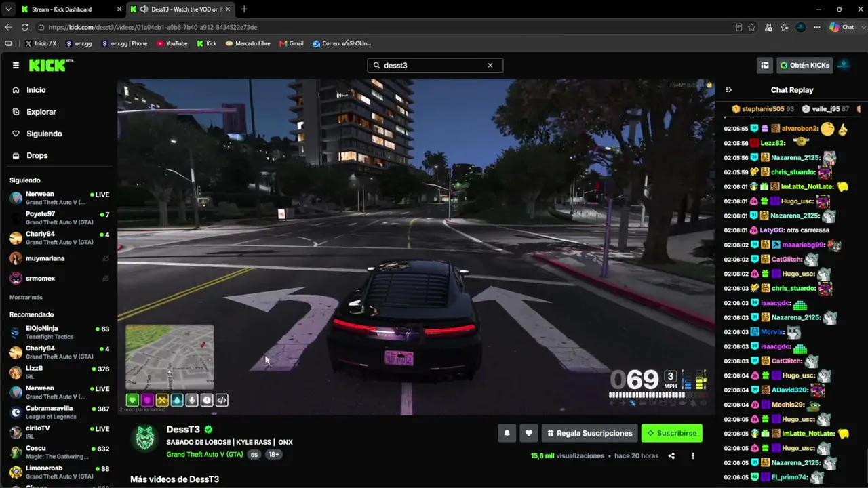Image resolution: width=868 pixels, height=488 pixels.
Task: Click the heart follow button
Action: click(x=529, y=433)
